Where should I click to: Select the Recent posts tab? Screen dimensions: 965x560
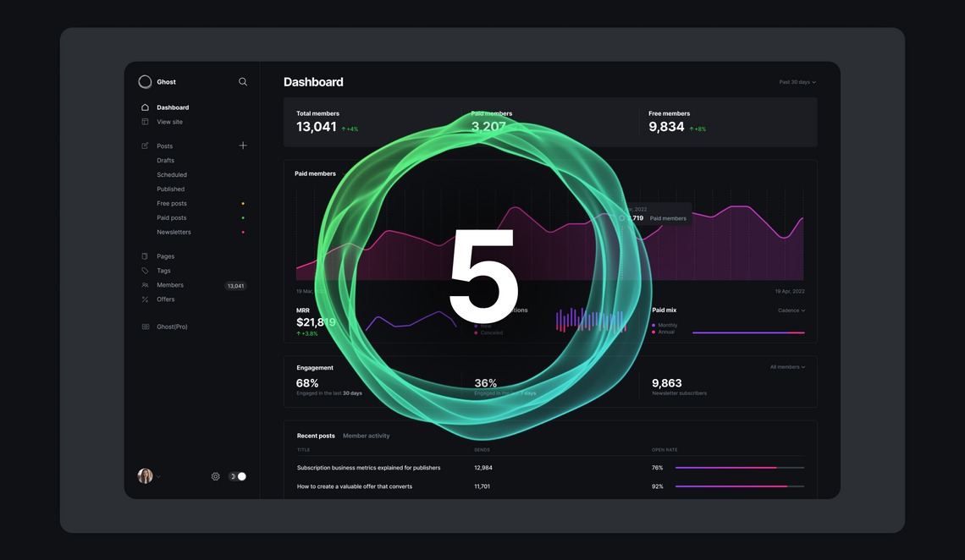[x=316, y=435]
